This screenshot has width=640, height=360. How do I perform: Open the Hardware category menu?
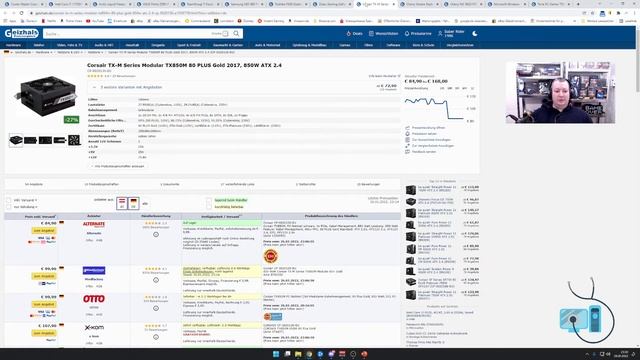click(x=13, y=45)
